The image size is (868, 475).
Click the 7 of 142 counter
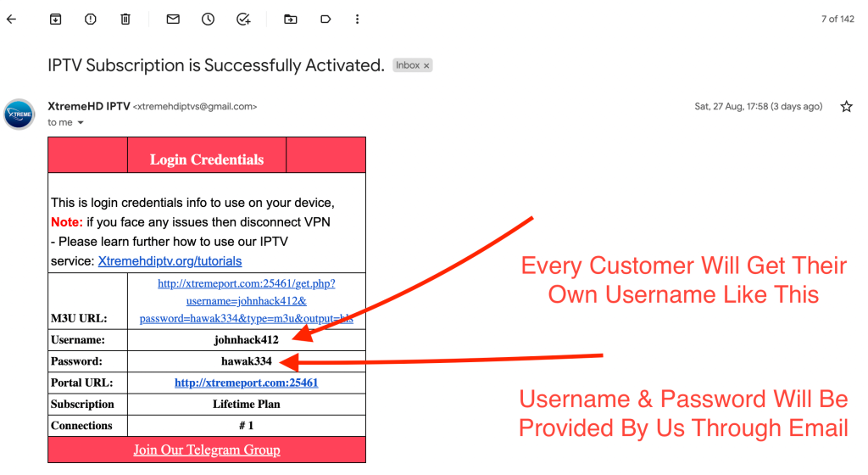tap(837, 20)
